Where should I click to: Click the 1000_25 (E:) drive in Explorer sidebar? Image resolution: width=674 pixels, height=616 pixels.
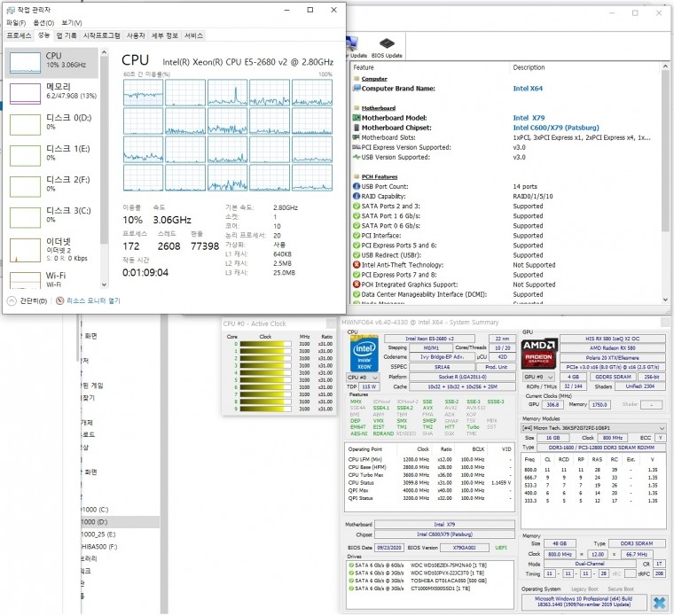click(x=98, y=534)
